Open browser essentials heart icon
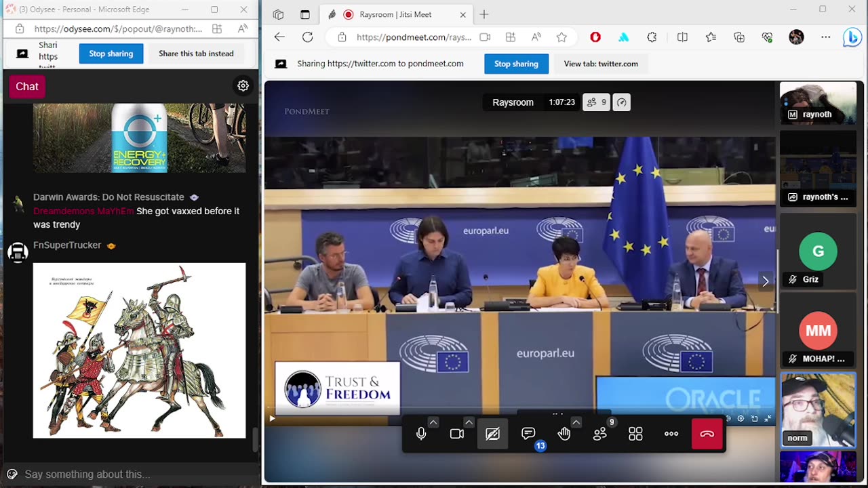868x488 pixels. coord(767,37)
